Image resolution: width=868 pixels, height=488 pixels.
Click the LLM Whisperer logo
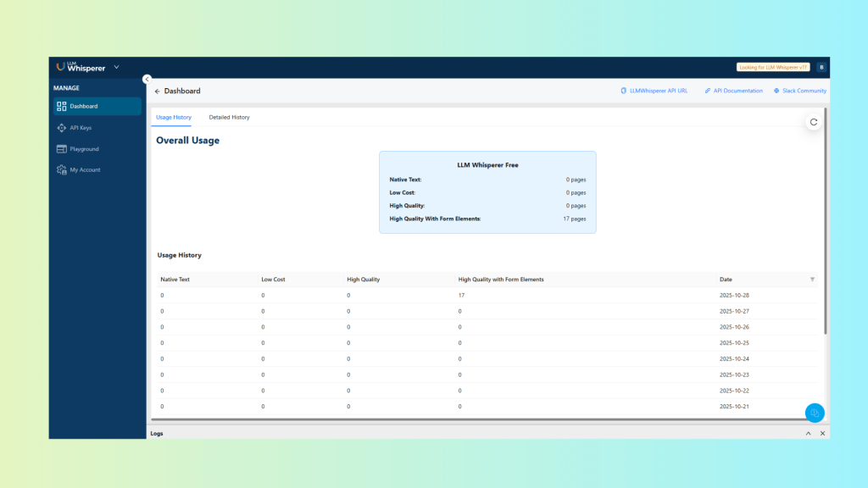[x=81, y=67]
